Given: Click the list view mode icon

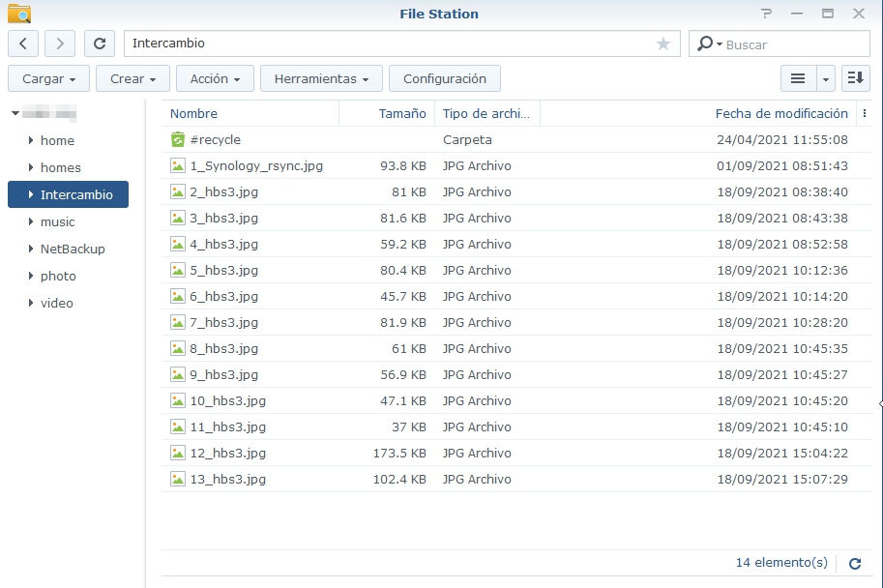Looking at the screenshot, I should 798,78.
